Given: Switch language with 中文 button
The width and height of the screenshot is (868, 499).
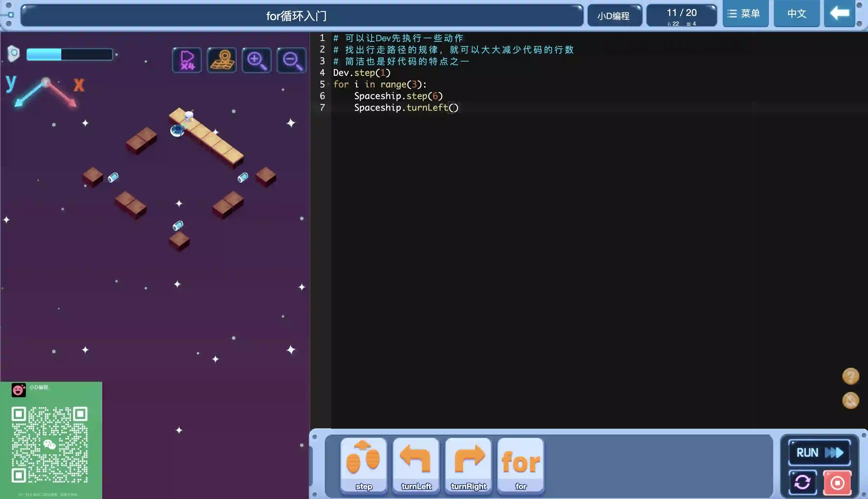Looking at the screenshot, I should pos(796,14).
